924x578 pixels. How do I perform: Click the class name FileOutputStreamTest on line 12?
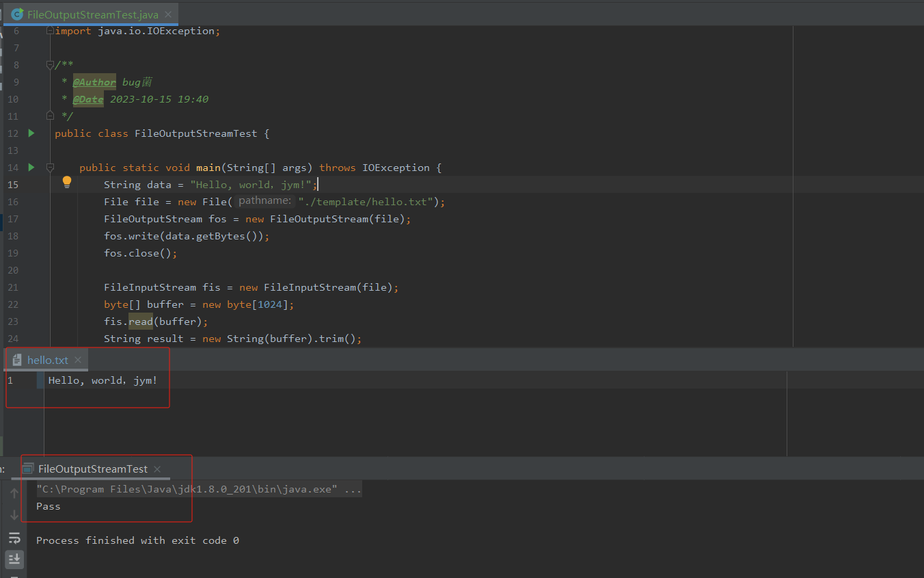(x=196, y=133)
